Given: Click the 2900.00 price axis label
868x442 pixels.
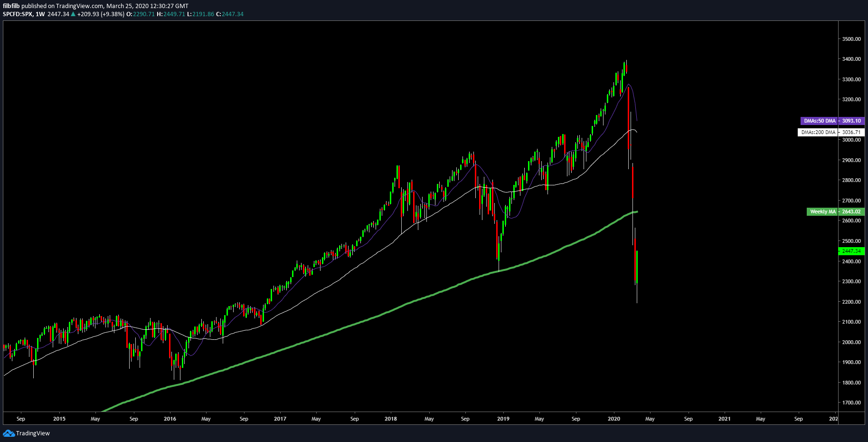Looking at the screenshot, I should [x=851, y=160].
